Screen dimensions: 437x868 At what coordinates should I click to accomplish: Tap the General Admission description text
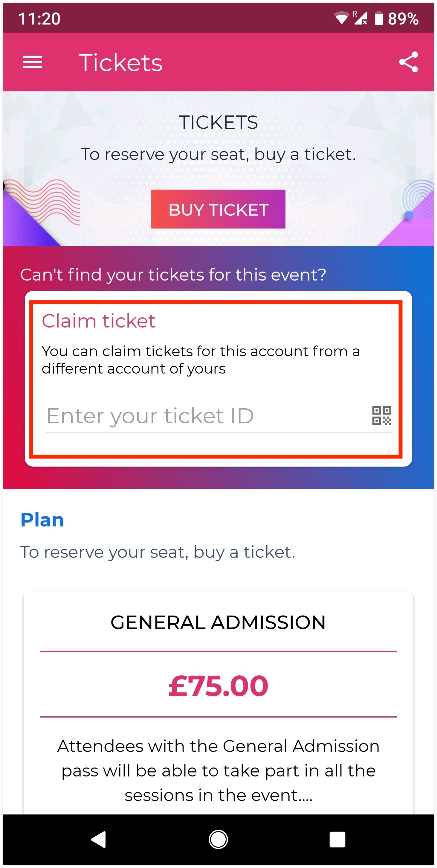tap(218, 770)
